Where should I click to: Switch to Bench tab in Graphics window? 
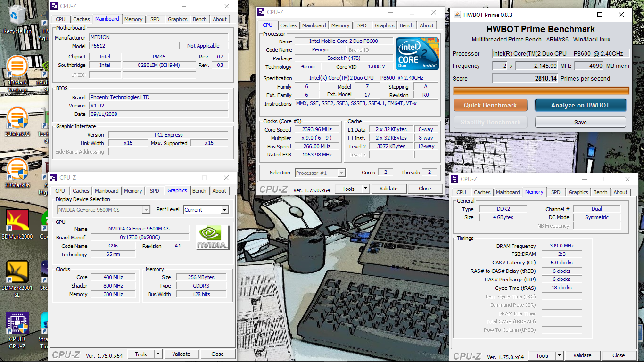coord(199,191)
